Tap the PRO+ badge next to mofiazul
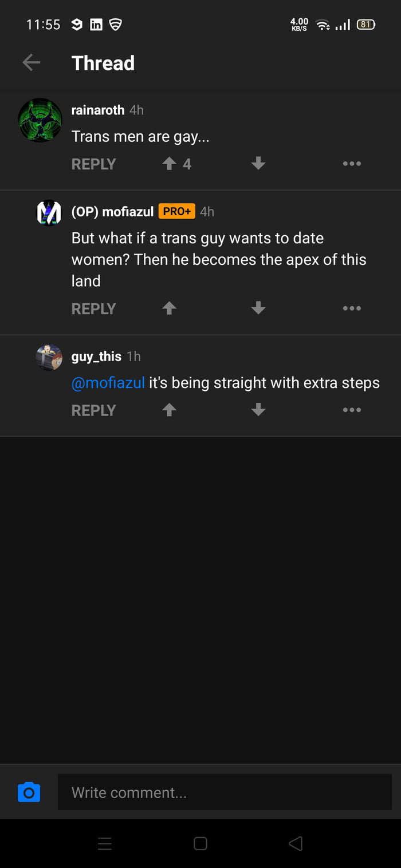This screenshot has width=401, height=868. pyautogui.click(x=176, y=211)
